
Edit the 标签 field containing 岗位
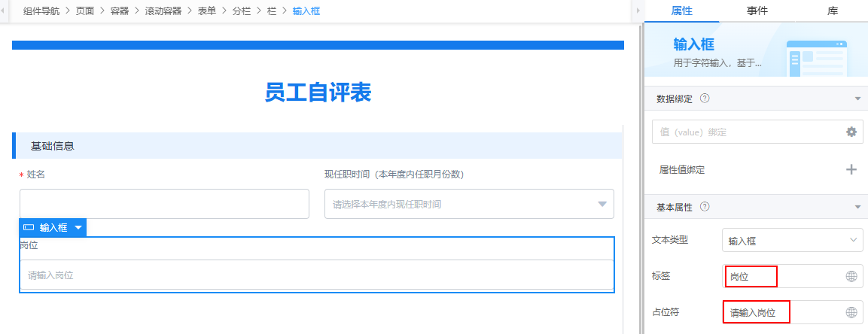[x=792, y=277]
